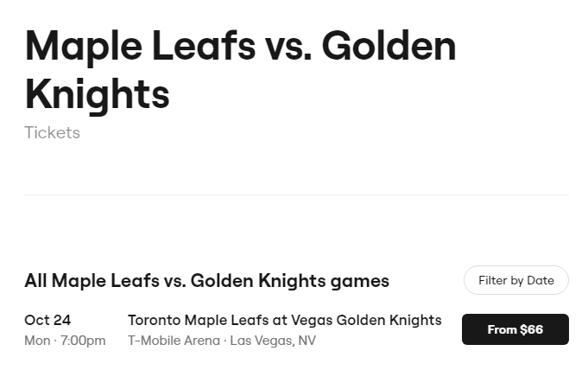The image size is (588, 370).
Task: Open the Filter by Date dropdown
Action: coord(515,280)
